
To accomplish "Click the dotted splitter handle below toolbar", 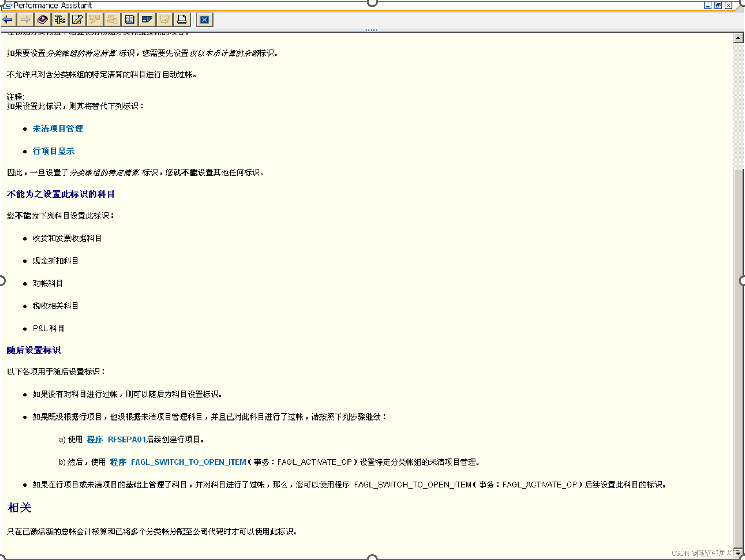I will (371, 30).
